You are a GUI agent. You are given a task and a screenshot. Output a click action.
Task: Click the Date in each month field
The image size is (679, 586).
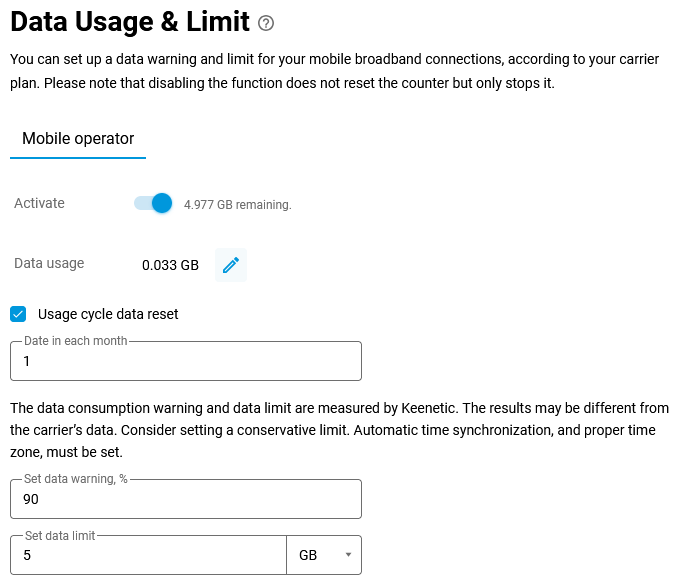click(x=185, y=362)
